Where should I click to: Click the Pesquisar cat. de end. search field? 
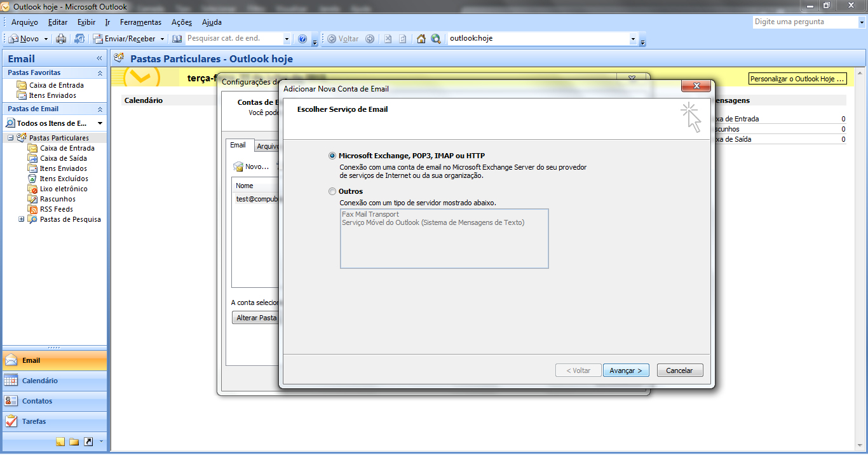tap(234, 39)
